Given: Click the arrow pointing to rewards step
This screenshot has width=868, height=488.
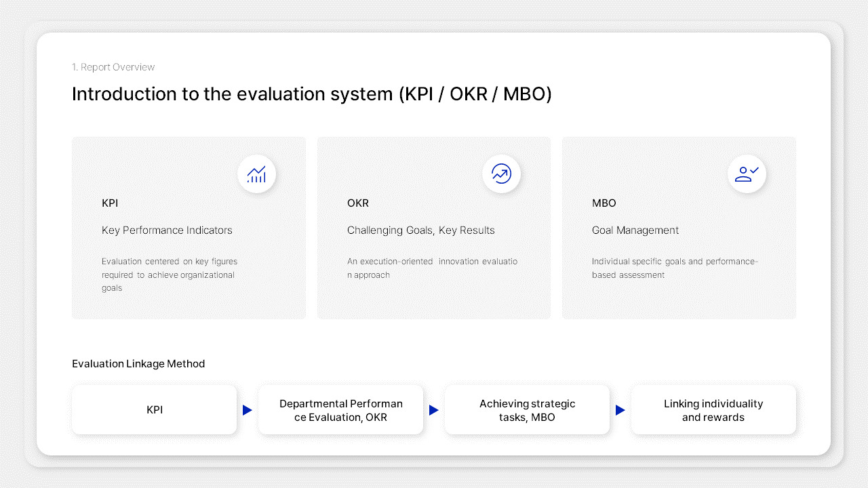Looking at the screenshot, I should 620,410.
